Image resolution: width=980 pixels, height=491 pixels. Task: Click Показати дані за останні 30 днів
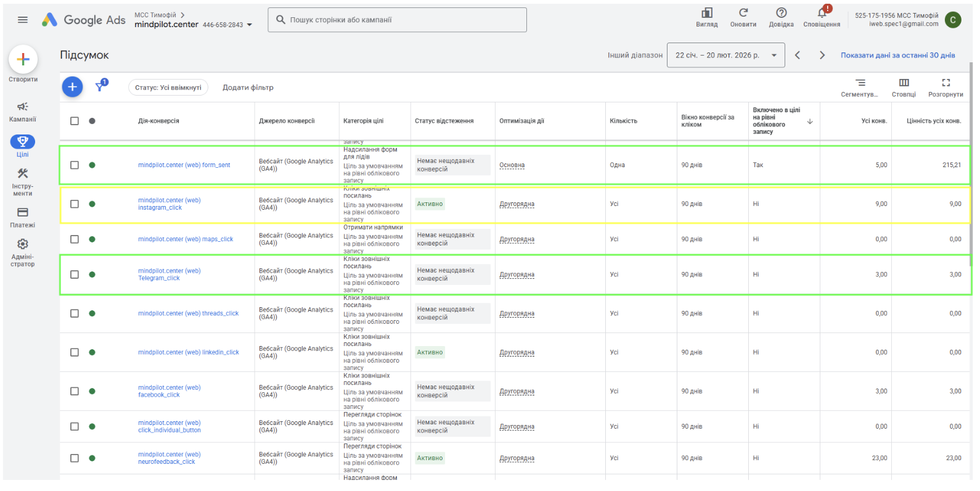tap(897, 55)
